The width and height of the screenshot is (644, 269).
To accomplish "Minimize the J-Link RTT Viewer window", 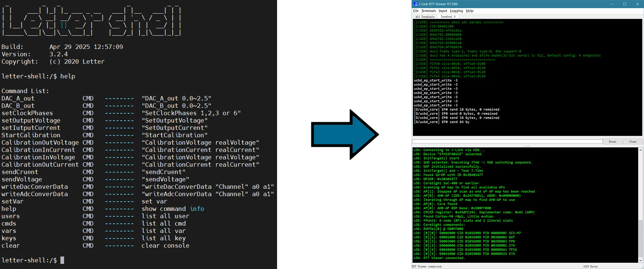I will pyautogui.click(x=612, y=4).
